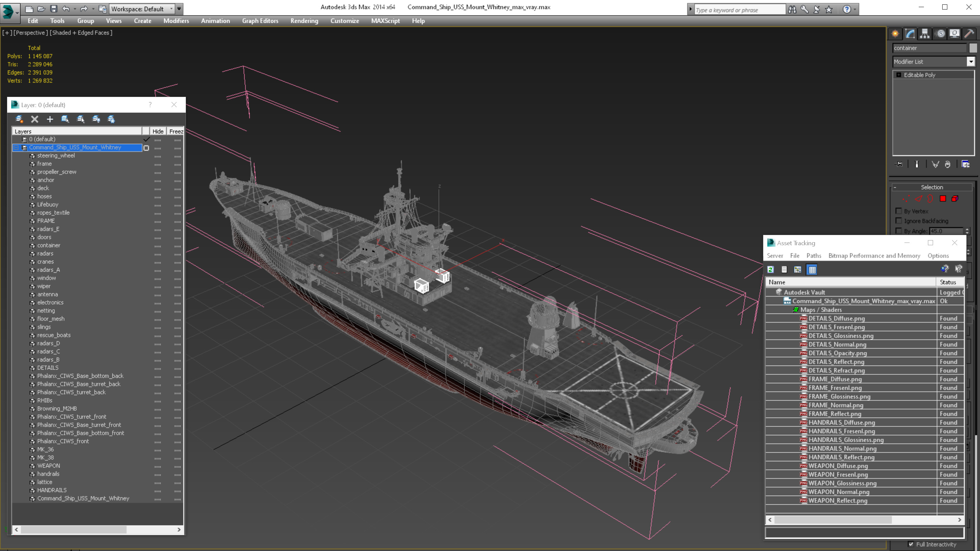Open the Undo history dropdown arrow
980x551 pixels.
[x=75, y=9]
